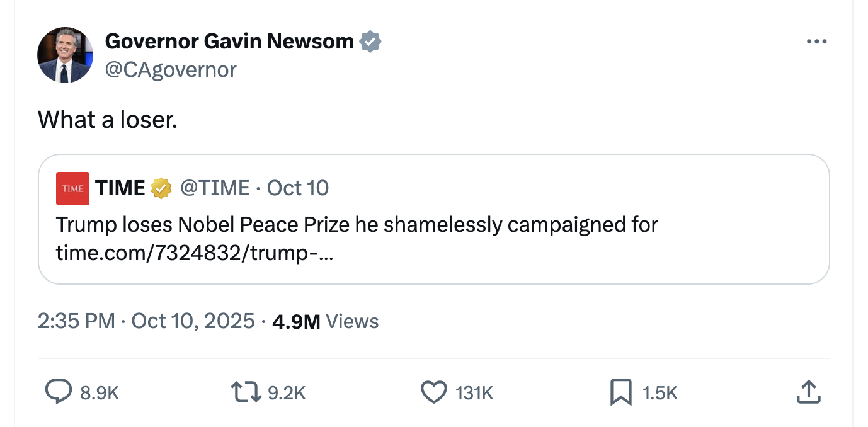The width and height of the screenshot is (868, 427).
Task: Visit the @TIME handle in quoted post
Action: click(x=215, y=188)
